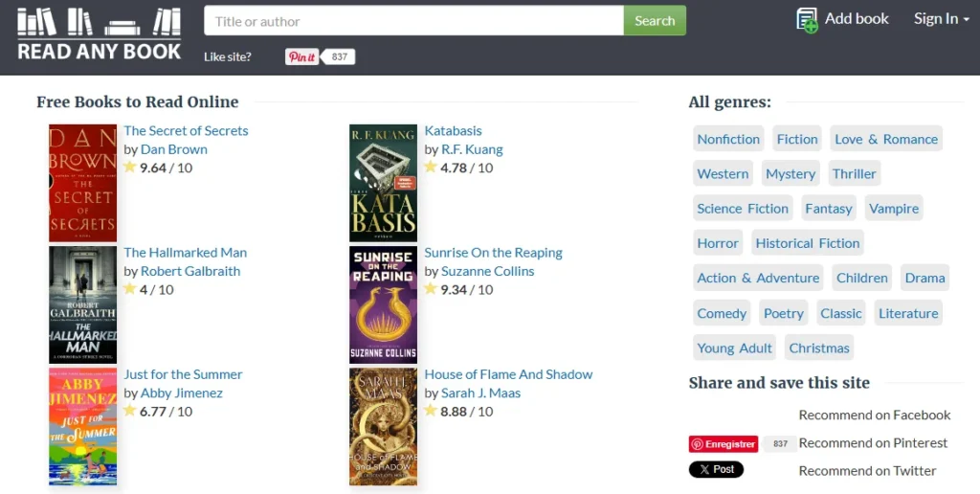Open Just for the Summer title link
Image resolution: width=980 pixels, height=494 pixels.
(x=183, y=374)
